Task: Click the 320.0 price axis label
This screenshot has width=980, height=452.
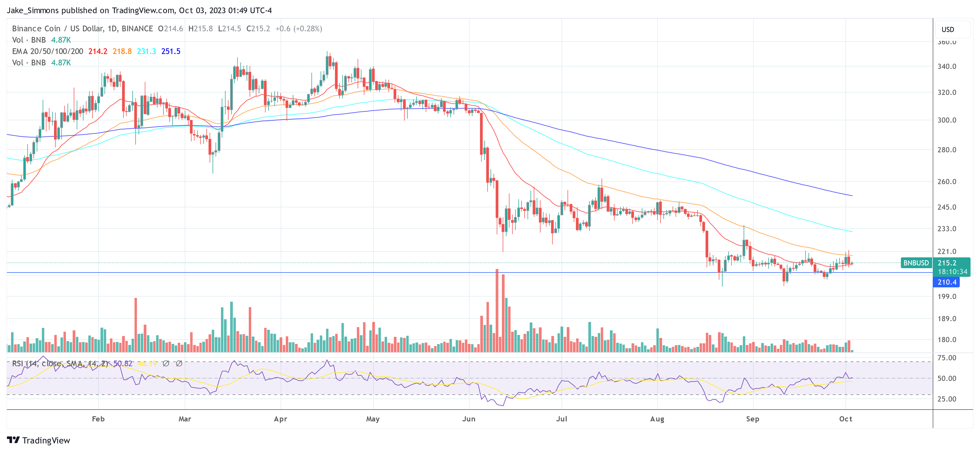Action: [947, 92]
